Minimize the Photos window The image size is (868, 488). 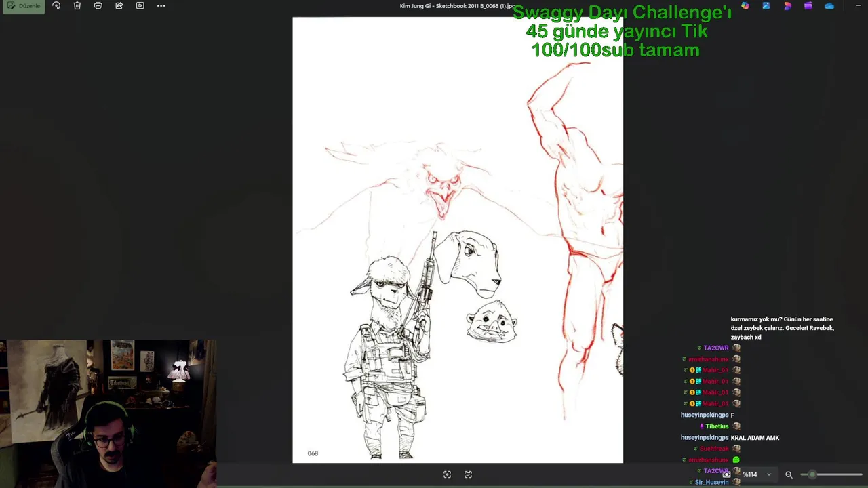[x=858, y=6]
